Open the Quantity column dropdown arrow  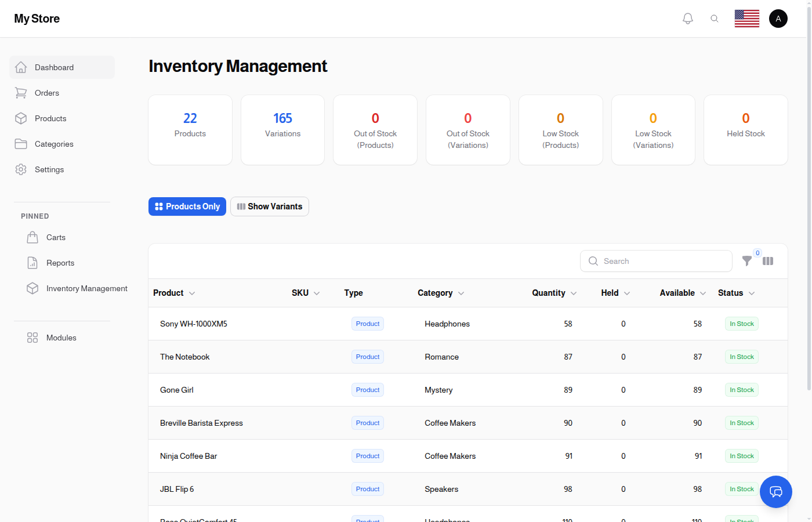coord(574,293)
